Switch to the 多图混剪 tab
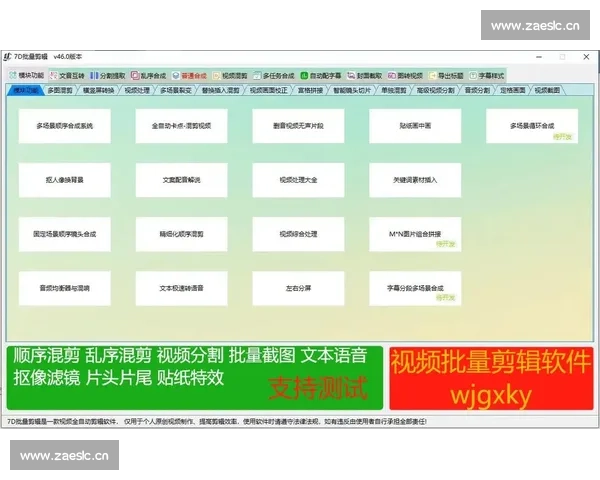Viewport: 600px width, 480px height. tap(60, 90)
